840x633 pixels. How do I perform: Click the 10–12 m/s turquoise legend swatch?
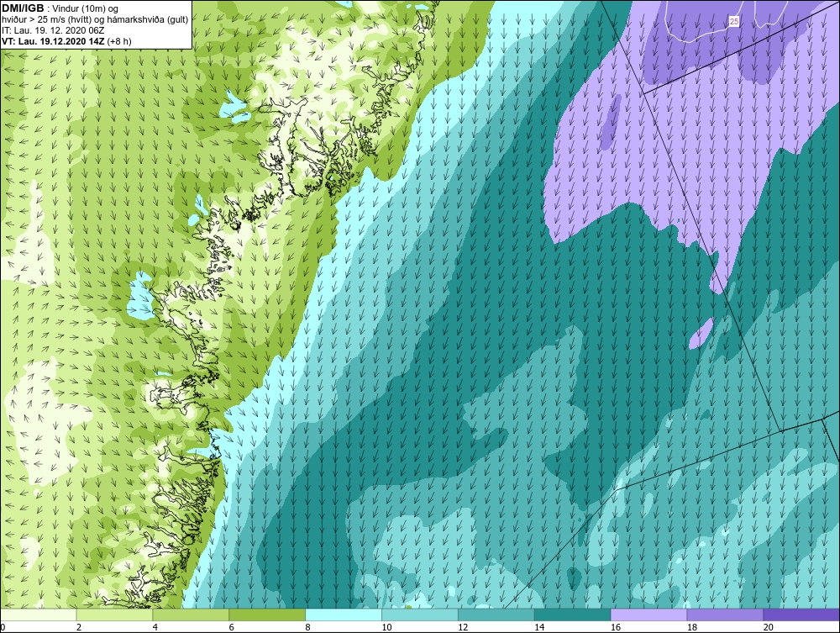pos(420,615)
